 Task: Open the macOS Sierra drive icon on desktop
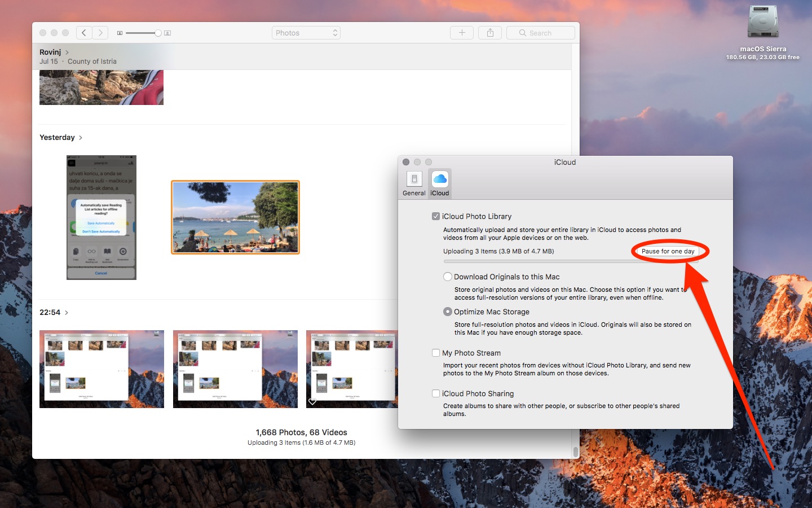[x=762, y=23]
